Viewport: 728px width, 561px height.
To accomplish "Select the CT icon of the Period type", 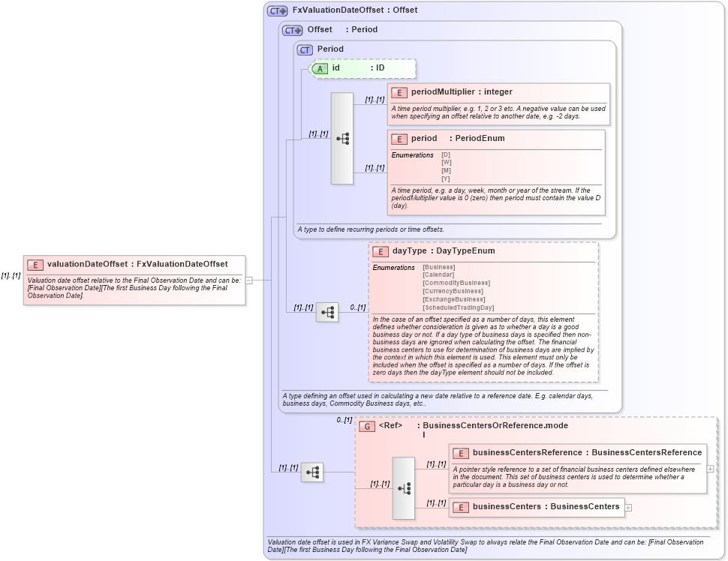I will [x=305, y=49].
